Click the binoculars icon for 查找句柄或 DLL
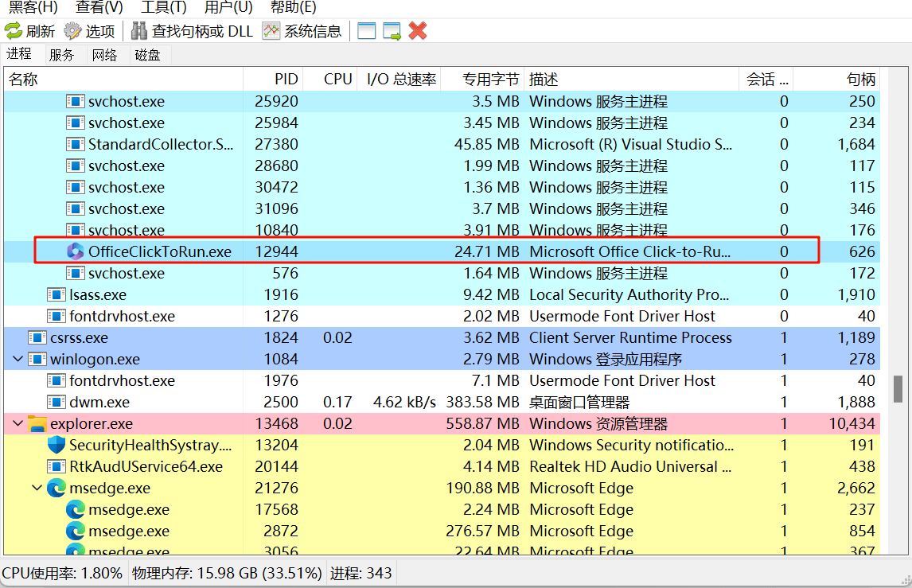 click(139, 31)
